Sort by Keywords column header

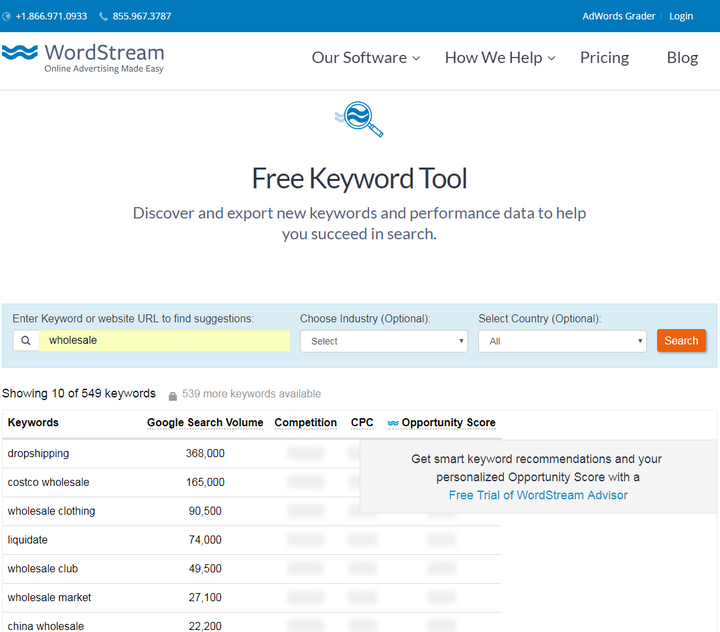[x=33, y=423]
